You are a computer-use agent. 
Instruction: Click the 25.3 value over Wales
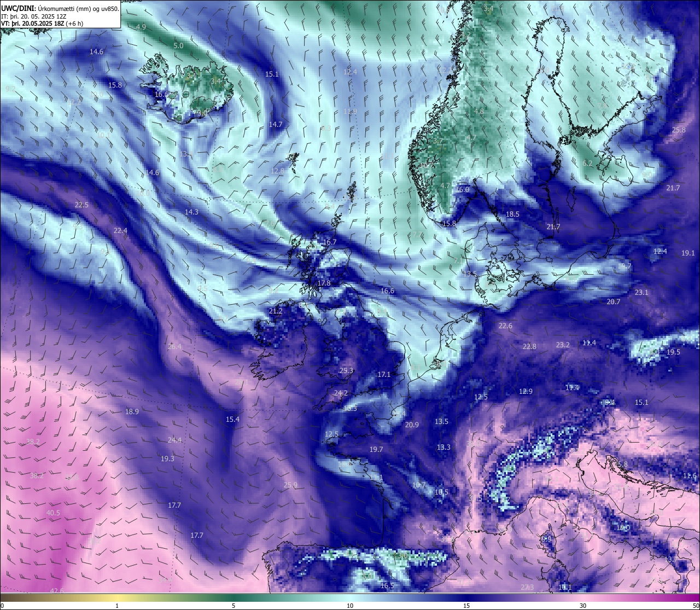[x=346, y=370]
